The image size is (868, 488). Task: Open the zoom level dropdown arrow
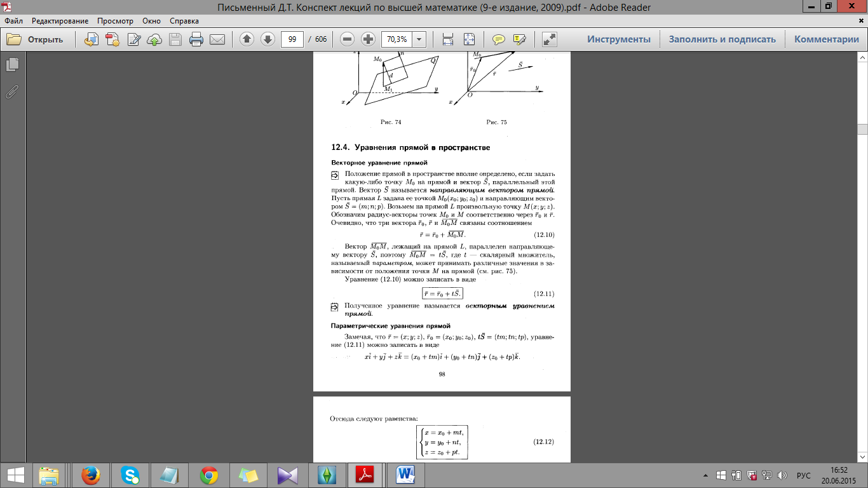[x=419, y=39]
